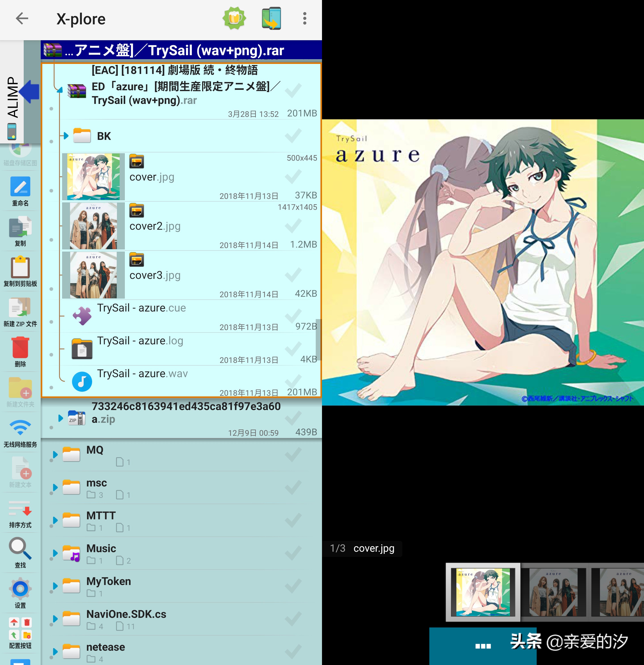Select the second cover thumbnail in viewer strip
Viewport: 644px width, 665px height.
click(x=554, y=592)
